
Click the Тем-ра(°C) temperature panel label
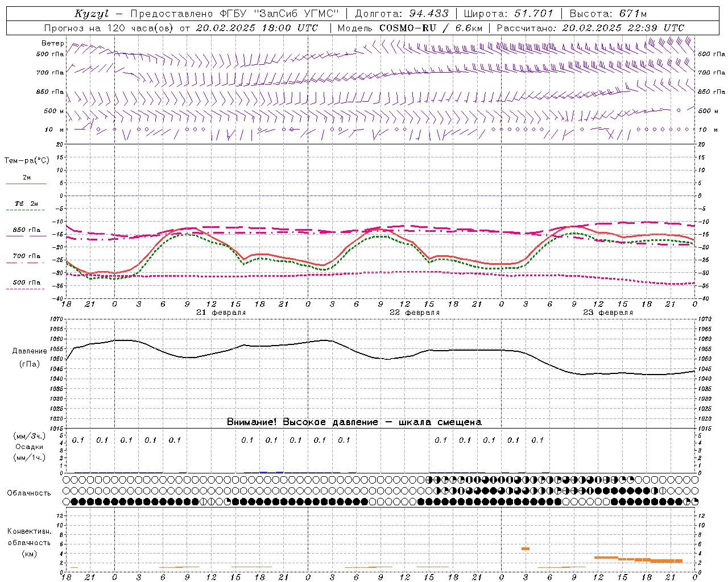27,161
